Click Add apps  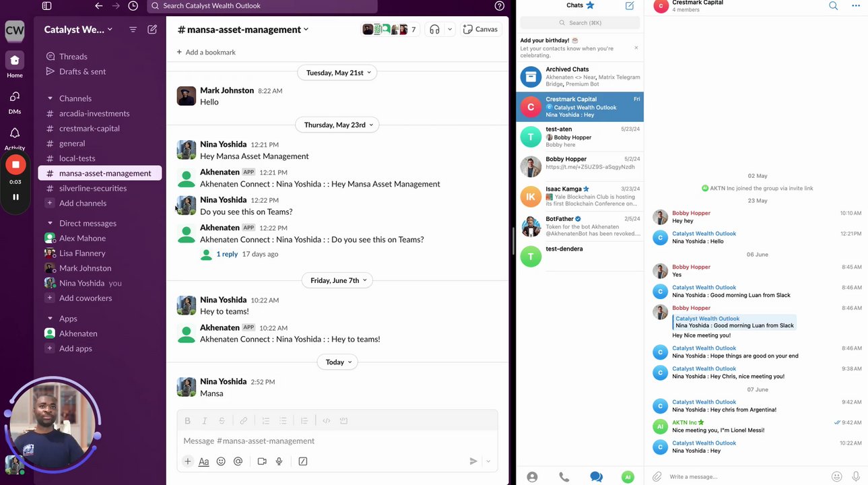pos(75,348)
